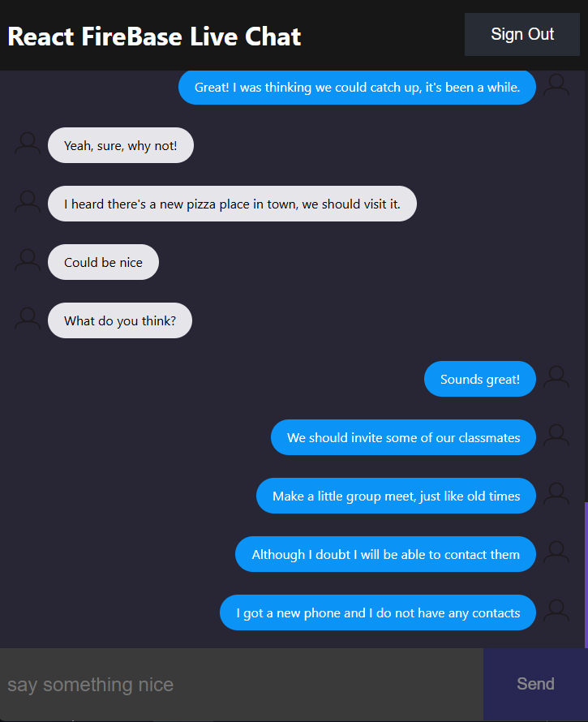Image resolution: width=588 pixels, height=722 pixels.
Task: Click avatar beside "Yeah, sure, why not!"
Action: [28, 144]
